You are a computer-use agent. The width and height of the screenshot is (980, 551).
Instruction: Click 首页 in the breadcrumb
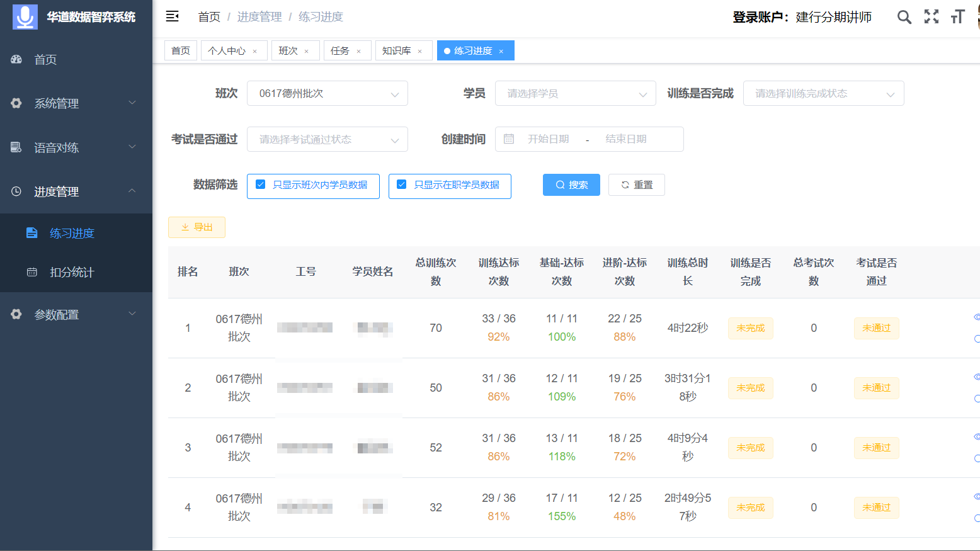click(x=209, y=17)
